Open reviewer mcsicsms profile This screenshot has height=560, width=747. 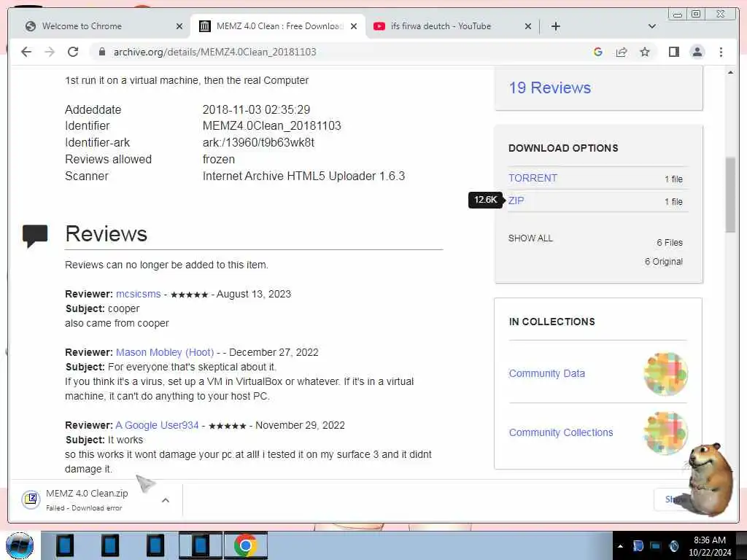pyautogui.click(x=138, y=295)
